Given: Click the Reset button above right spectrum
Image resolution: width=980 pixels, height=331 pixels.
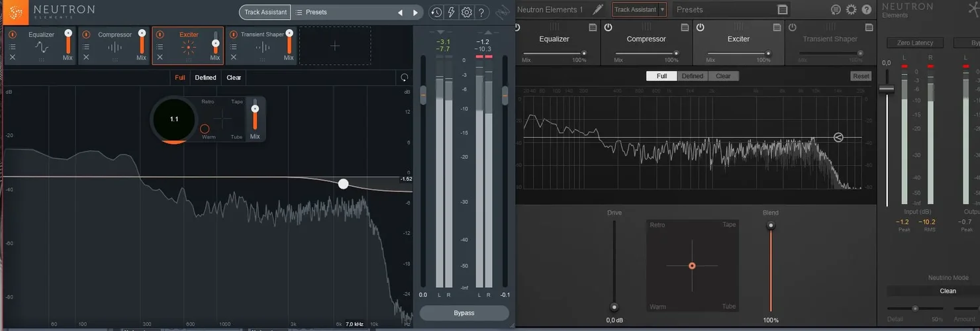Looking at the screenshot, I should [861, 76].
